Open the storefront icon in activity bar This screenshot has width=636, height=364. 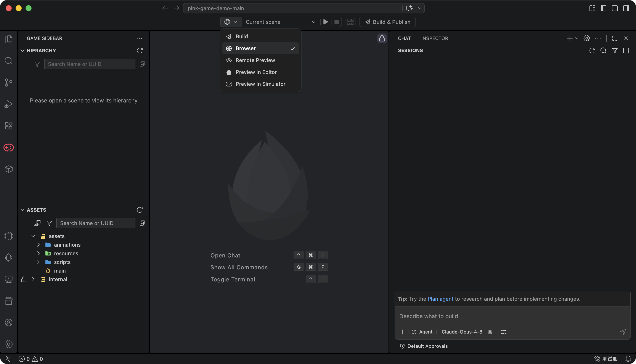pyautogui.click(x=8, y=301)
